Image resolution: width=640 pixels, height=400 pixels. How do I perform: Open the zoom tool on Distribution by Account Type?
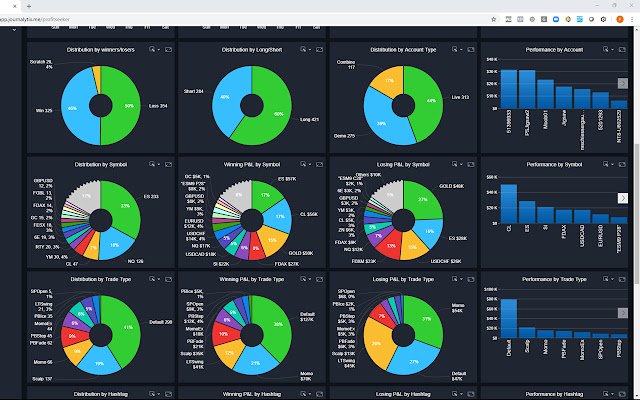pyautogui.click(x=454, y=49)
